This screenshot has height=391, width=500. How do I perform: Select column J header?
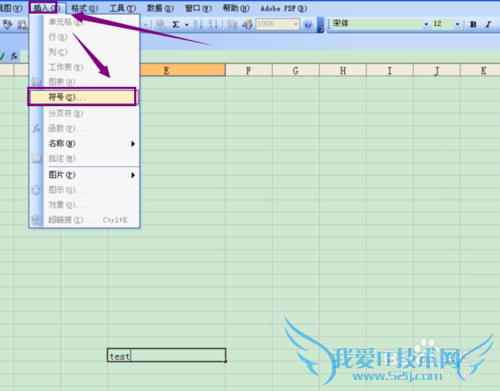pyautogui.click(x=437, y=71)
